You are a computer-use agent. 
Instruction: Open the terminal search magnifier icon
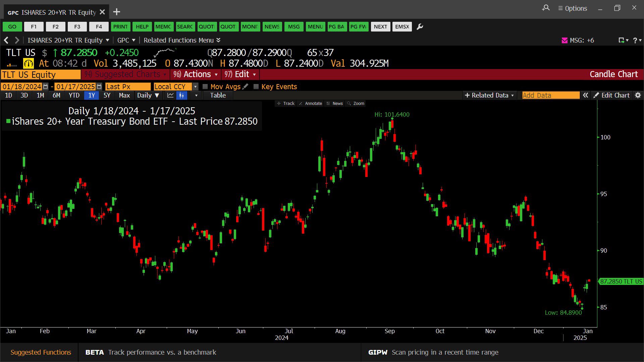(546, 8)
